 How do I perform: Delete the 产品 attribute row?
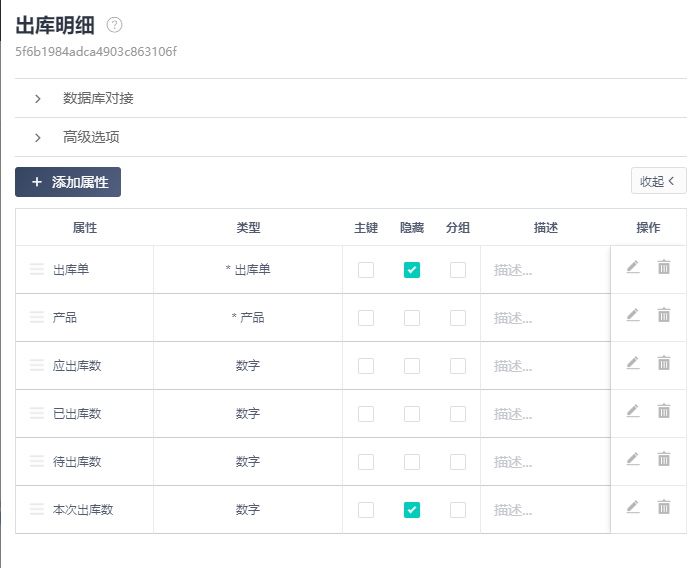(664, 315)
